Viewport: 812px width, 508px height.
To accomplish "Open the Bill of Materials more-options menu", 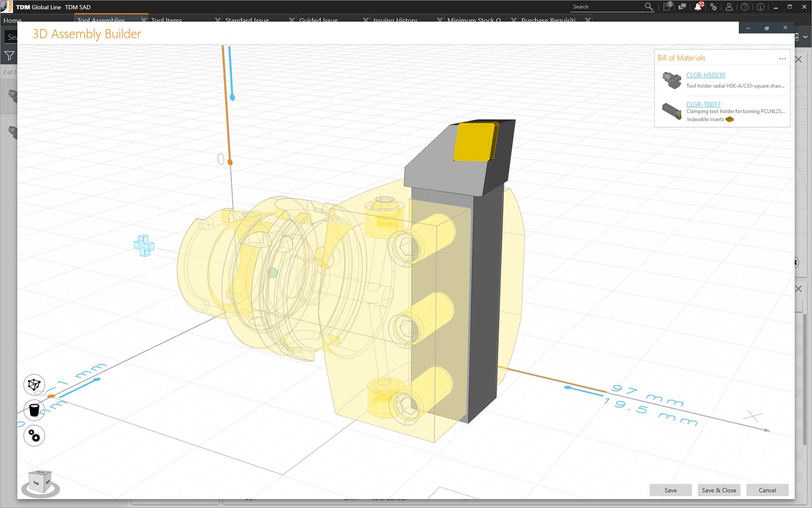I will point(782,59).
